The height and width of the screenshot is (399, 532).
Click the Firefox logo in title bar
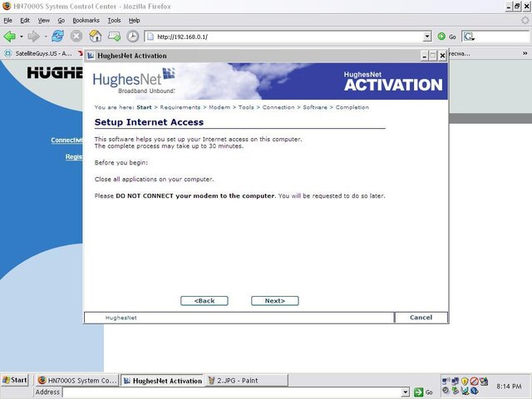tap(6, 6)
